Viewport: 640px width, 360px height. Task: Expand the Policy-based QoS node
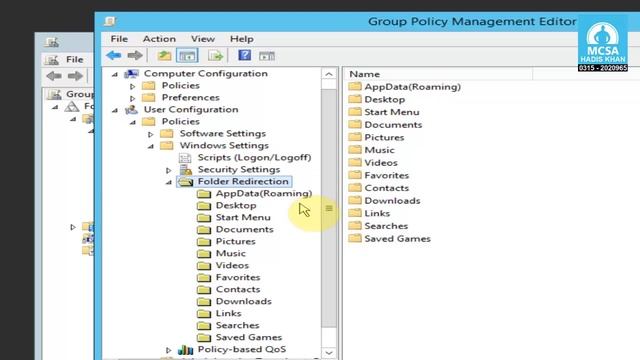169,350
